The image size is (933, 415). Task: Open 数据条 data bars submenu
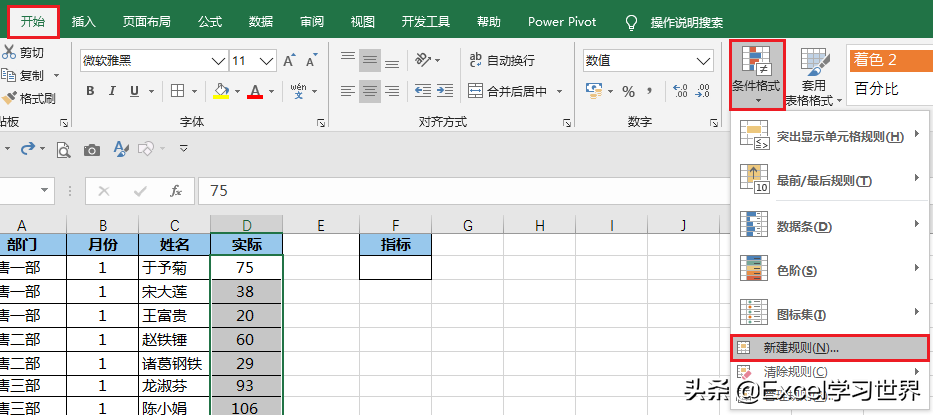coord(829,226)
